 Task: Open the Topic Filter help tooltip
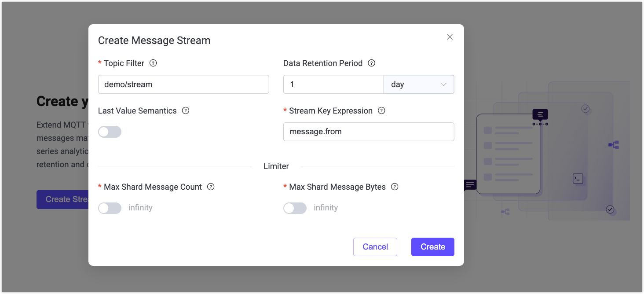tap(153, 63)
